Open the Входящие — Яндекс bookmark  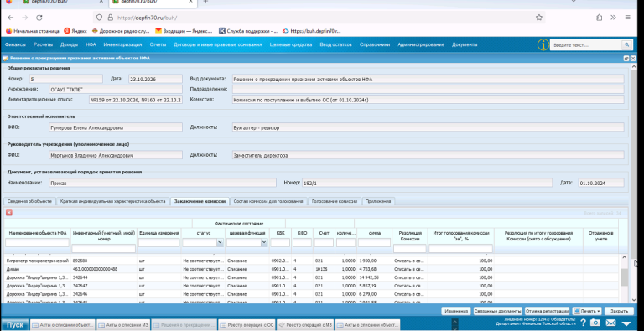(184, 31)
